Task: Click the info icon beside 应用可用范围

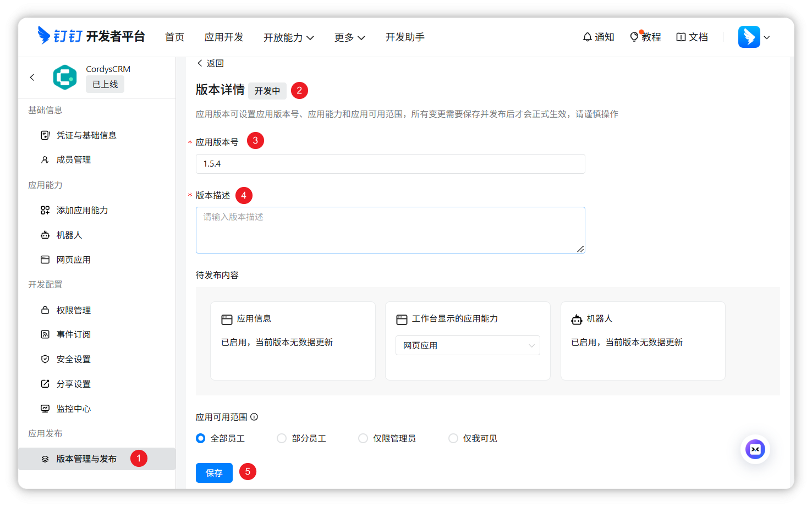Action: point(254,417)
